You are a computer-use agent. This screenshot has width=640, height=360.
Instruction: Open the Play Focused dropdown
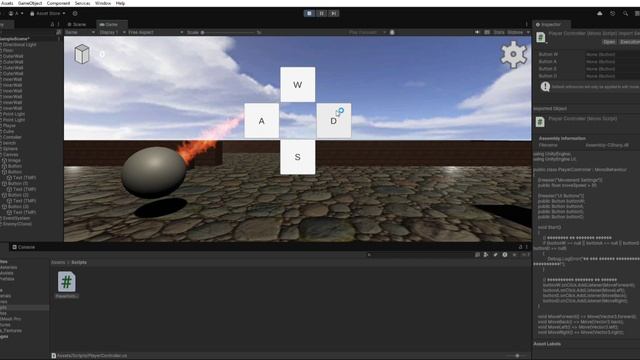pos(367,32)
